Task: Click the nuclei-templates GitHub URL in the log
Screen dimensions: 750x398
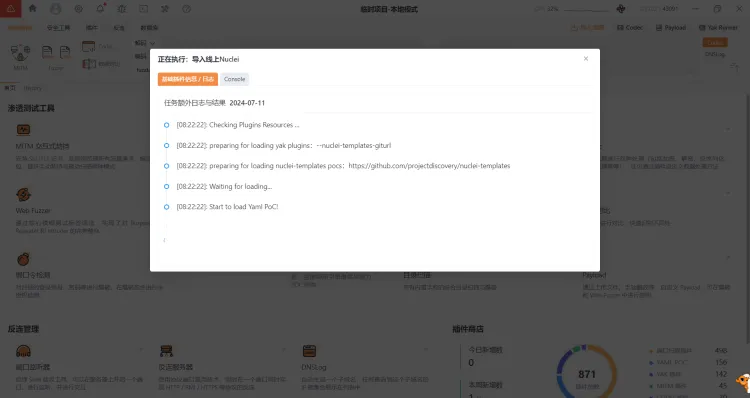Action: (429, 166)
